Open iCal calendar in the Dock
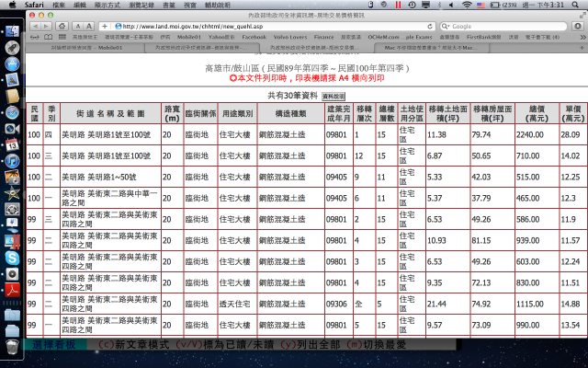 point(12,144)
